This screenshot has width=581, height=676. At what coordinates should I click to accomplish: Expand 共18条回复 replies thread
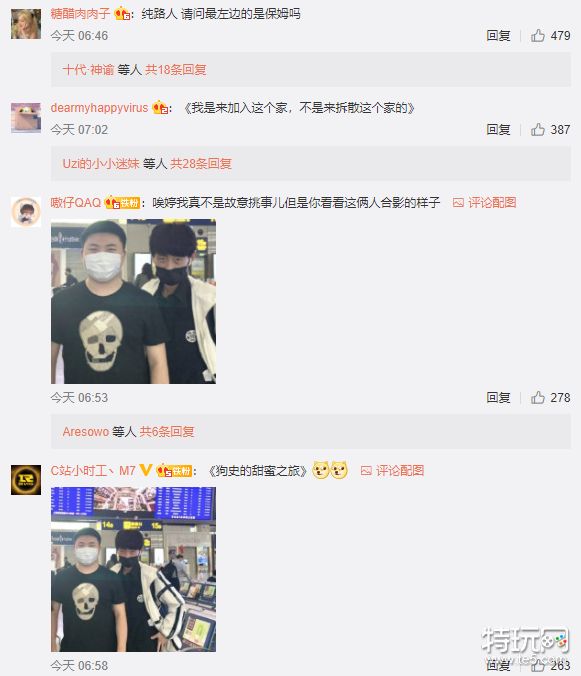pos(175,69)
